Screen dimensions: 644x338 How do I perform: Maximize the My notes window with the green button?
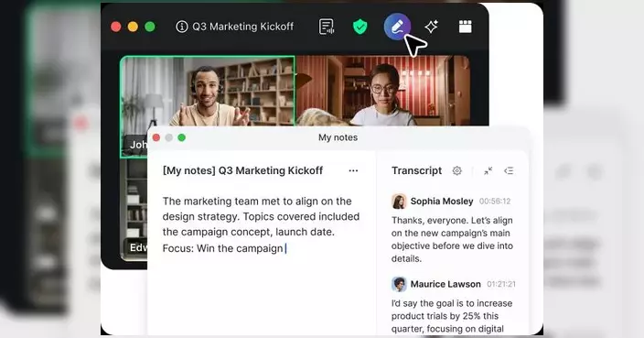tap(181, 137)
